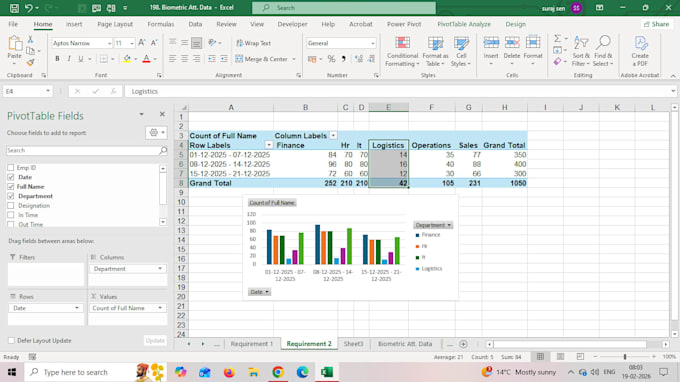
Task: Open Find & Select
Action: point(603,52)
